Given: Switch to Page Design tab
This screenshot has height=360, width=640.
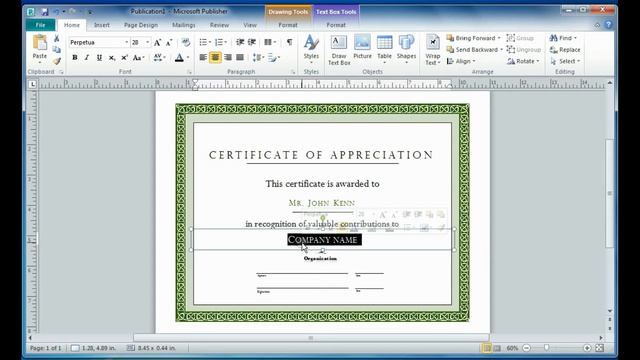Looking at the screenshot, I should click(x=141, y=25).
